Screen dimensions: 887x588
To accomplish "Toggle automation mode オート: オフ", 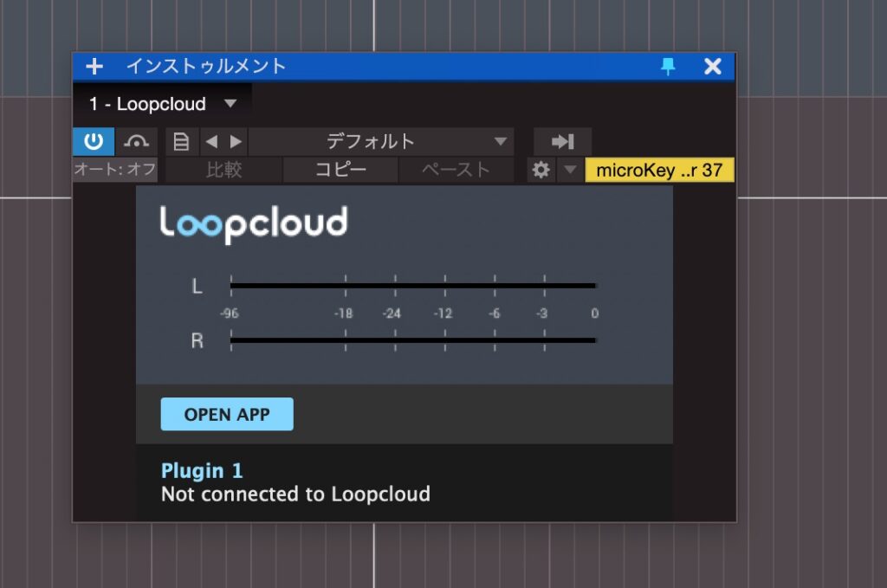I will pos(114,170).
